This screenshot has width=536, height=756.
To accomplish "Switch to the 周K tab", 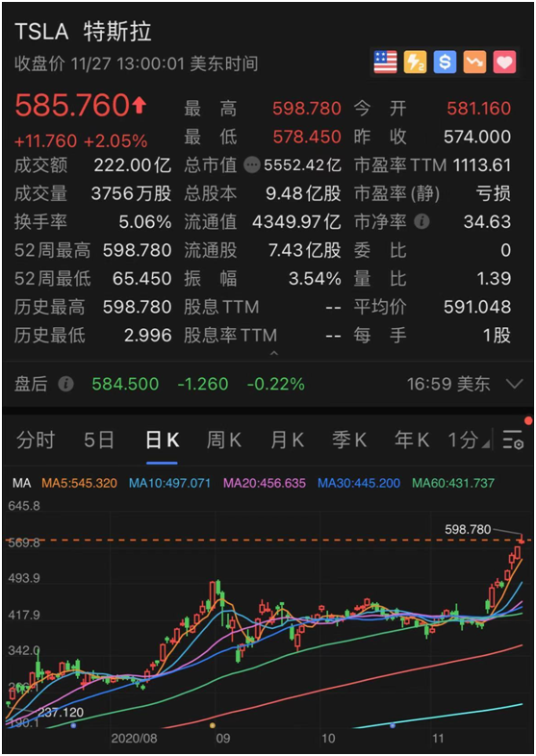I will 224,440.
